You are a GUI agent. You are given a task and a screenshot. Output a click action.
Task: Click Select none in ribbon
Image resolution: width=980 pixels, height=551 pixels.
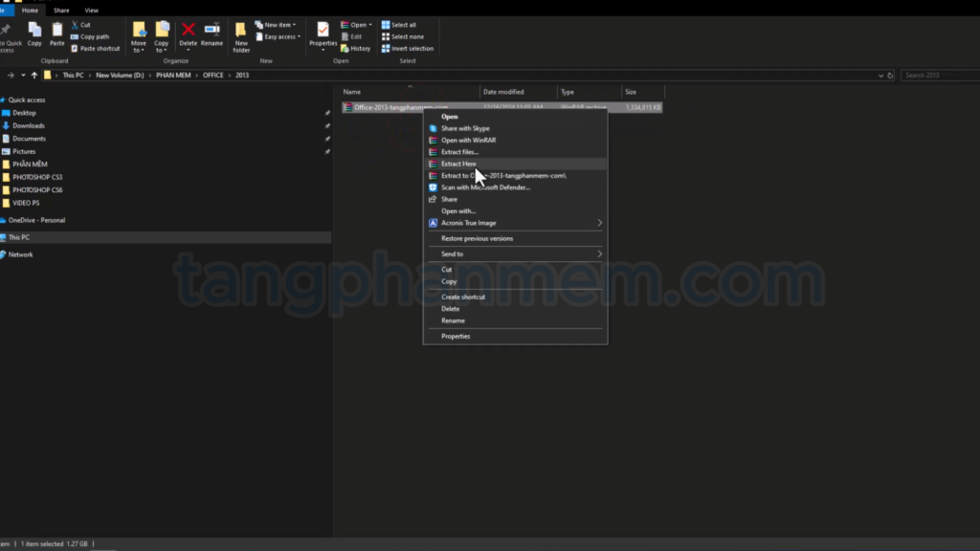click(403, 37)
